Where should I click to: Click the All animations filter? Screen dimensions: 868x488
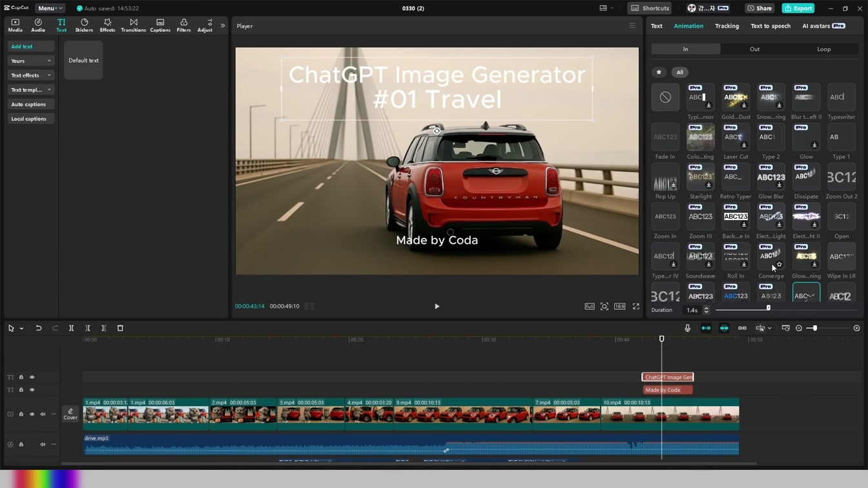click(679, 72)
